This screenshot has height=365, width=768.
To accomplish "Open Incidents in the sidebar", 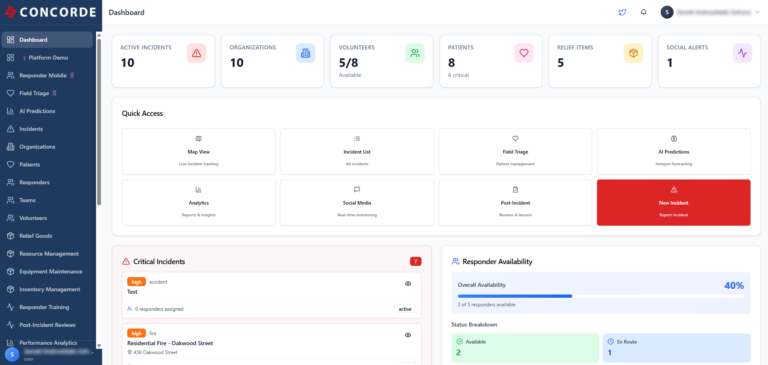I will click(47, 129).
